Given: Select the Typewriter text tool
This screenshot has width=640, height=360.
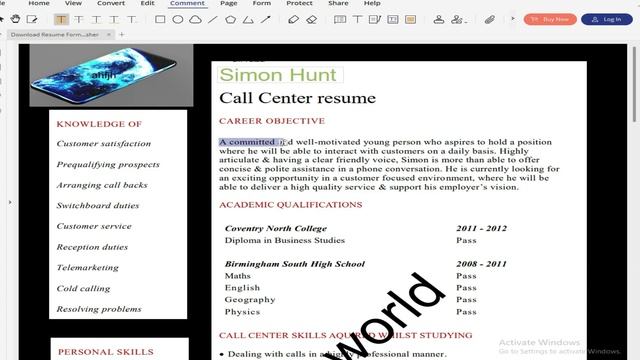Looking at the screenshot, I should (358, 19).
